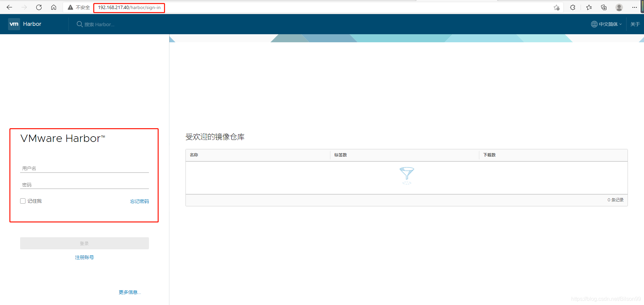The height and width of the screenshot is (305, 644).
Task: Click the 受欢迎的镜像仓库 heading
Action: [215, 137]
